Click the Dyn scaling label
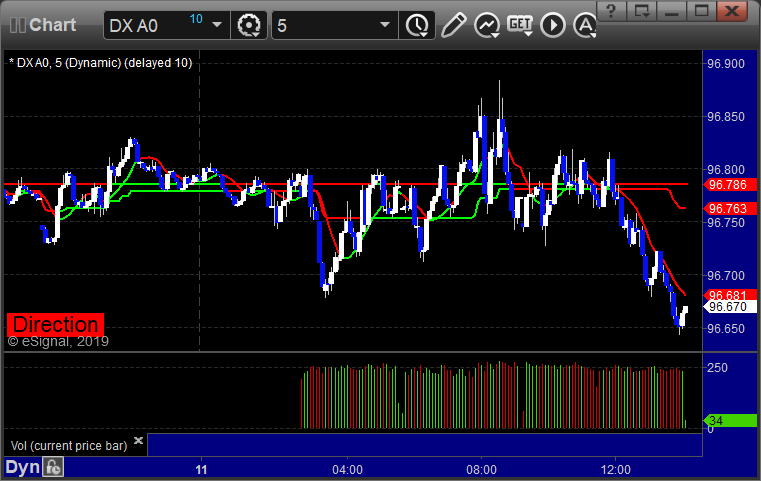Screen dimensions: 761x481 pos(22,467)
